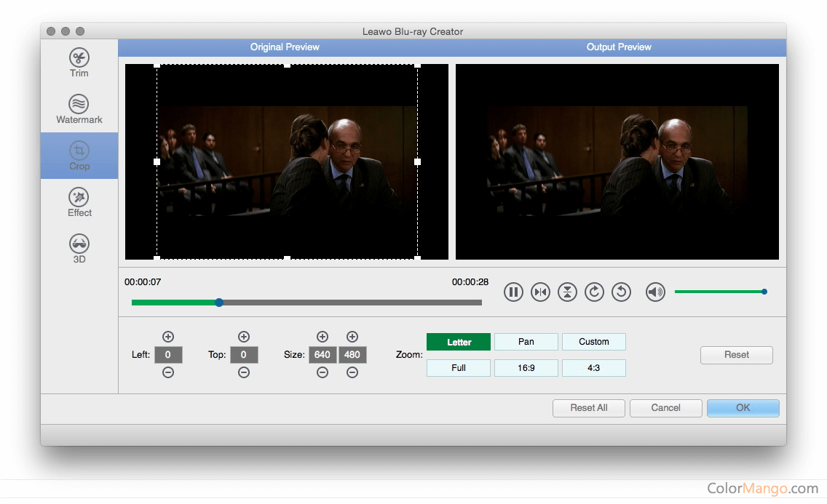Open the Watermark tool in sidebar
The height and width of the screenshot is (504, 827).
(79, 109)
